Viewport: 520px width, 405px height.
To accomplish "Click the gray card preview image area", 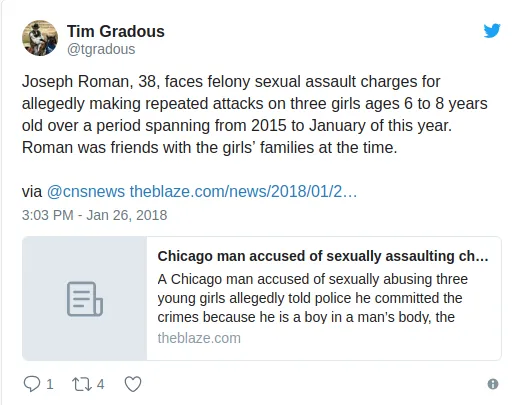I will [x=85, y=298].
